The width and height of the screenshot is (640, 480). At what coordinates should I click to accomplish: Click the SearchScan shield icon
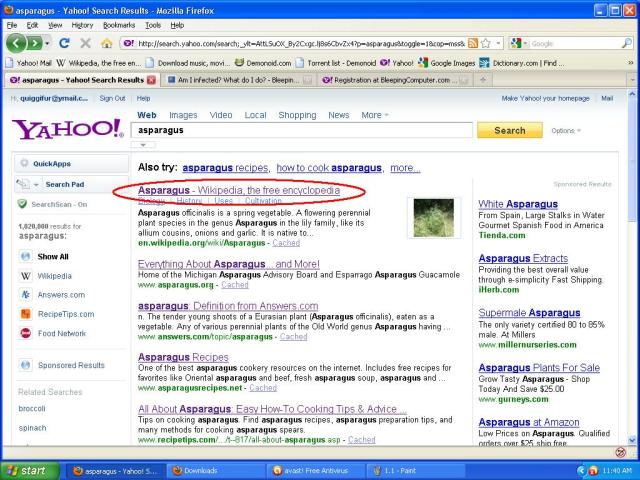pos(22,204)
